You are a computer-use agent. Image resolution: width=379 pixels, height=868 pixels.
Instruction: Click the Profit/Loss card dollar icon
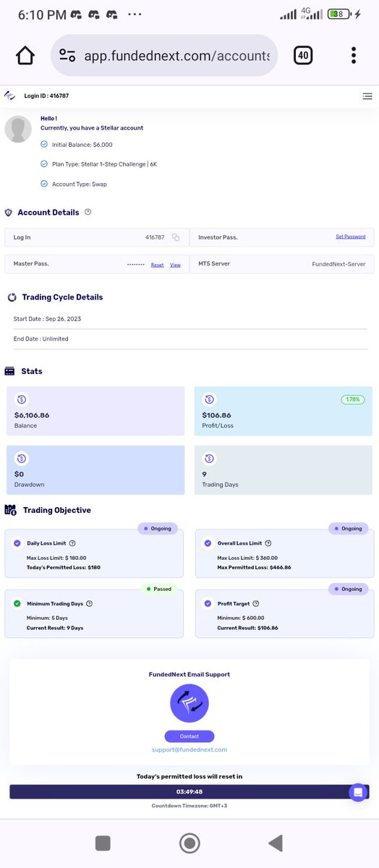click(x=209, y=399)
